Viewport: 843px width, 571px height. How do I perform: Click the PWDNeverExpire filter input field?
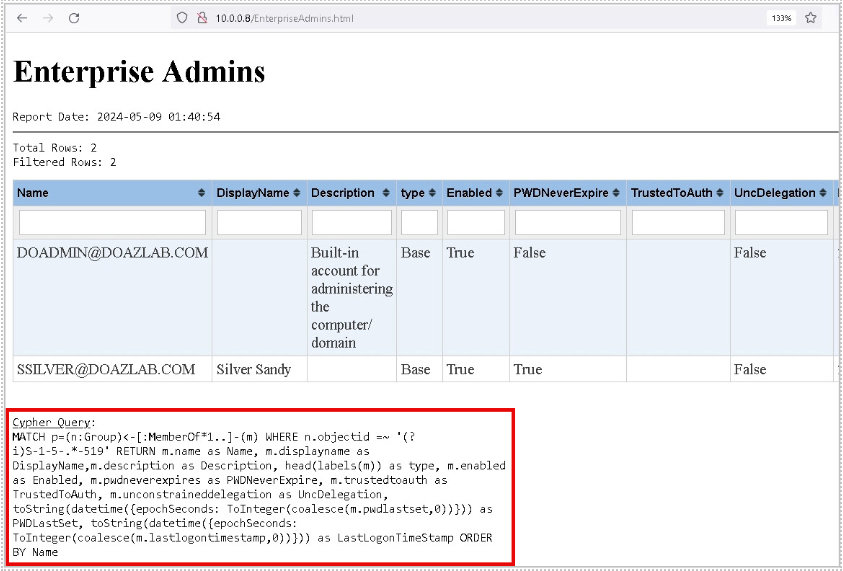click(566, 222)
